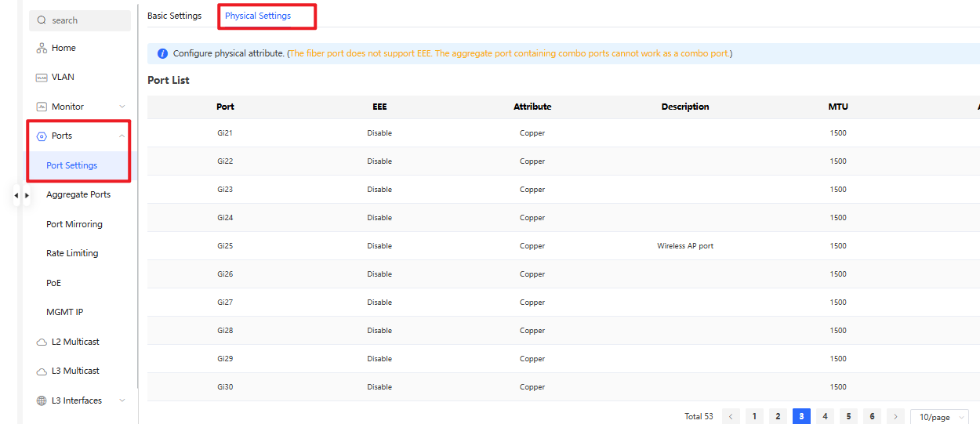The width and height of the screenshot is (980, 424).
Task: Click the Home icon in sidebar
Action: pos(42,49)
